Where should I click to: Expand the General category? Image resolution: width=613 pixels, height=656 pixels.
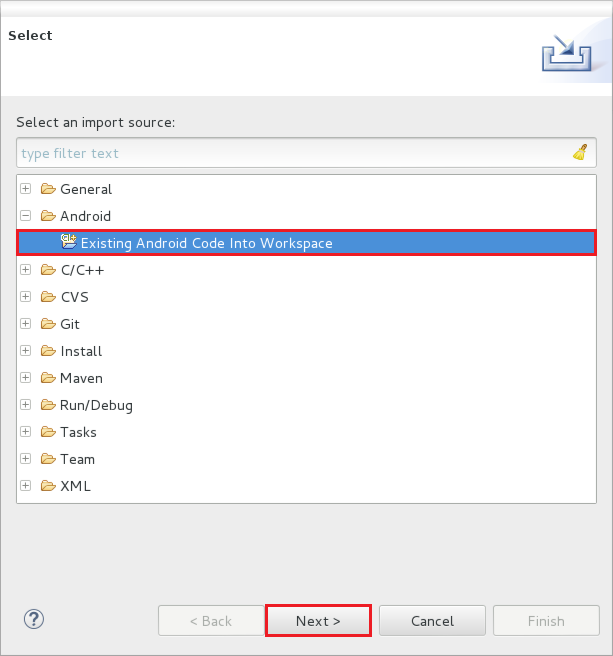(26, 189)
